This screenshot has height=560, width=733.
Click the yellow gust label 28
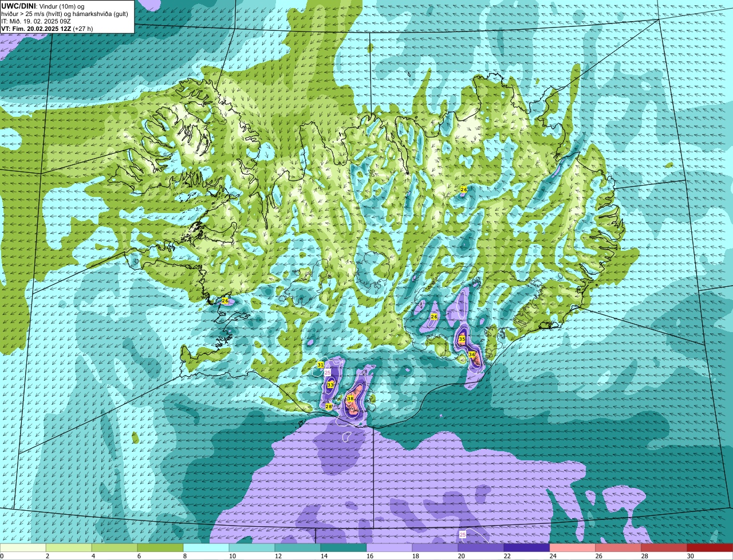click(x=329, y=407)
